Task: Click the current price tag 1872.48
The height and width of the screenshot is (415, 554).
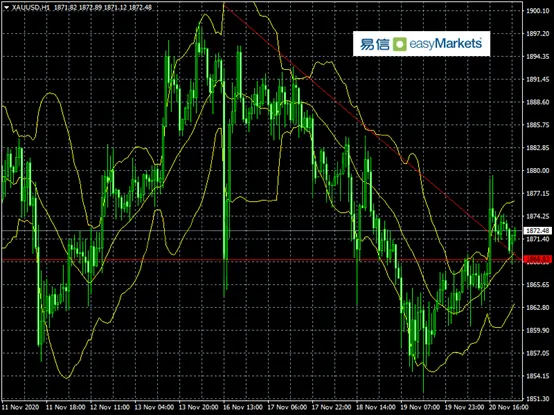Action: click(537, 231)
